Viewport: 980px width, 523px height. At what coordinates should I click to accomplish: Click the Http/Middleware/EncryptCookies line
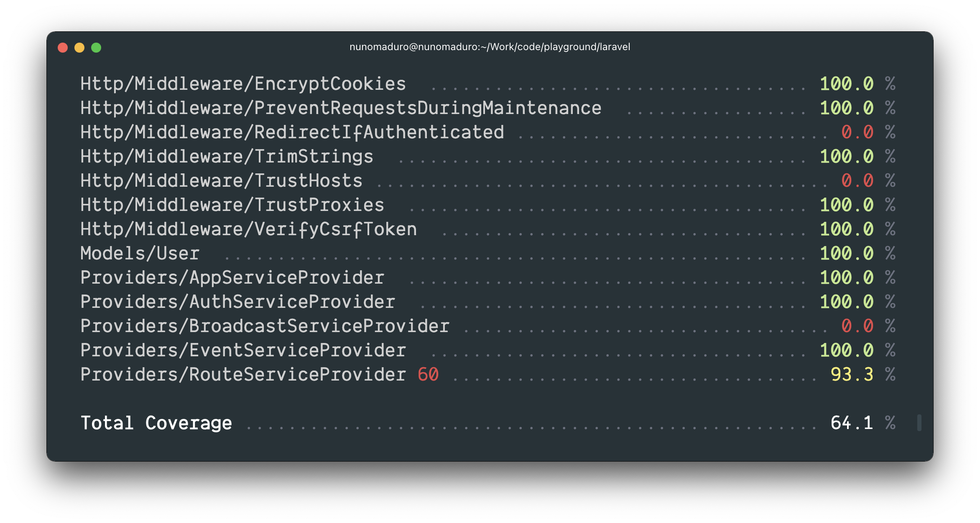[x=243, y=84]
